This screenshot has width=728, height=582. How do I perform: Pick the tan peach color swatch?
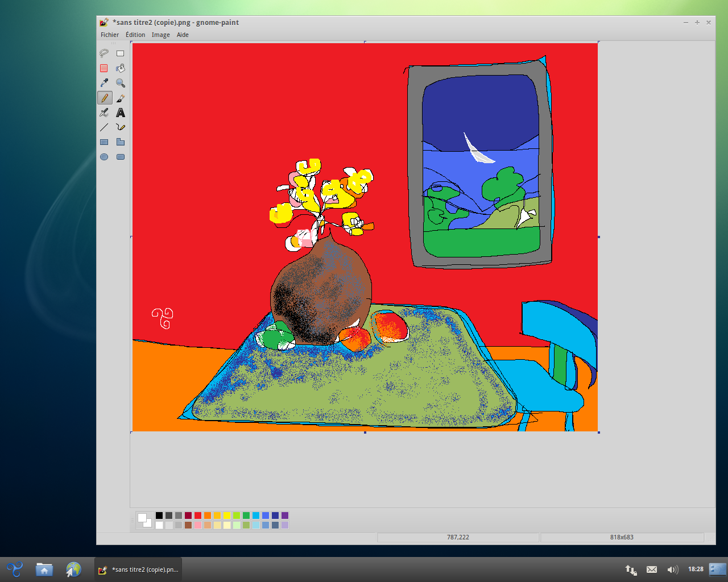[x=208, y=525]
